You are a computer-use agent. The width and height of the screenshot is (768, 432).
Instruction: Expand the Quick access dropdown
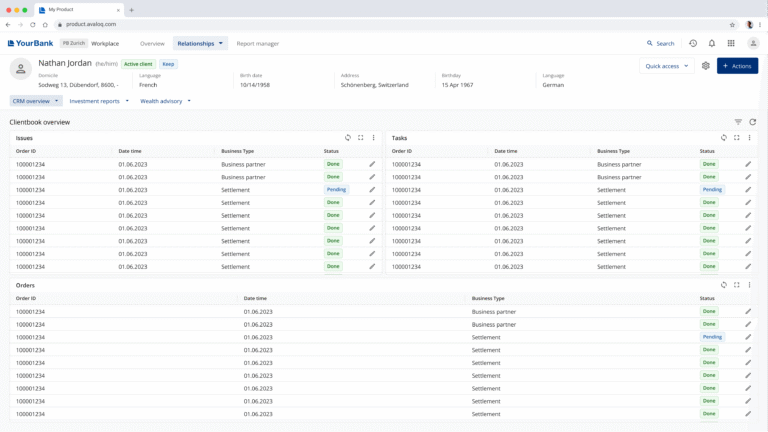tap(667, 66)
